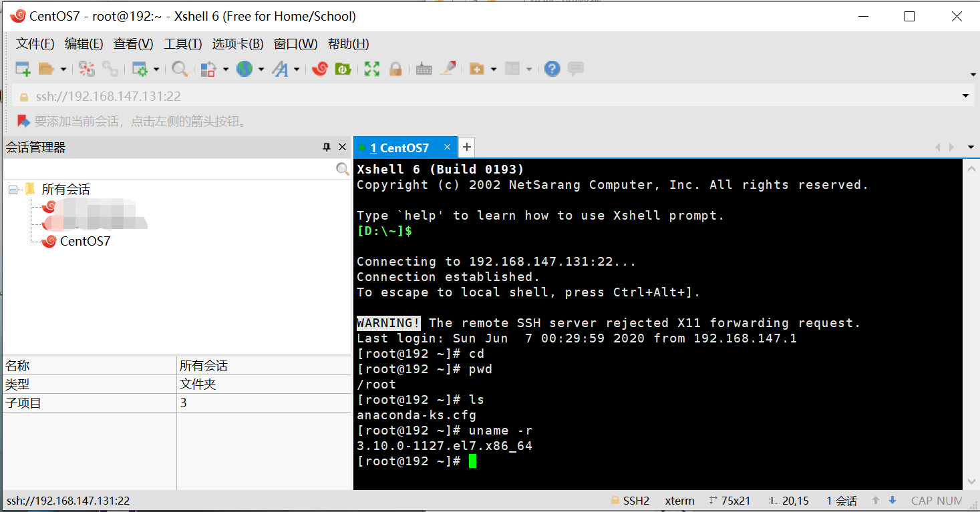The width and height of the screenshot is (980, 512).
Task: Click the 名称 property row label
Action: coord(17,366)
